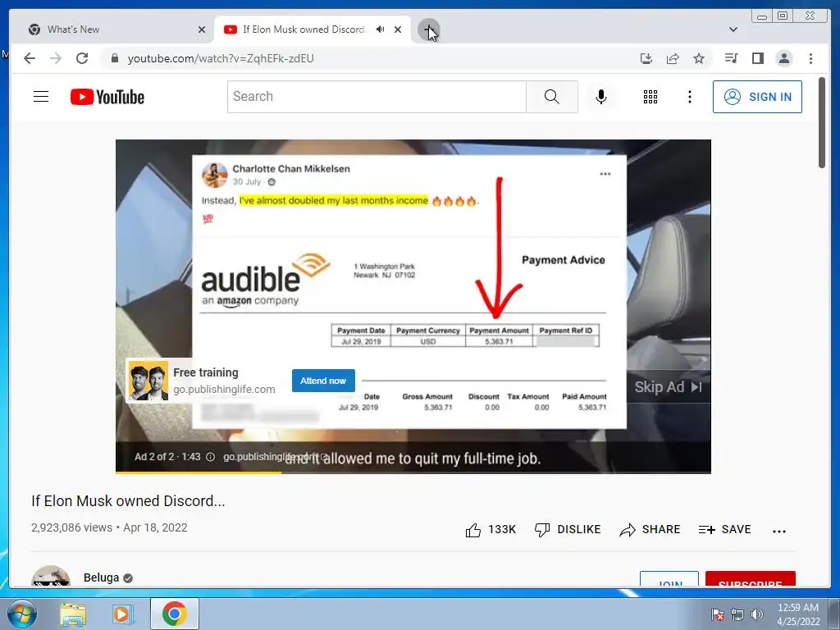Click the ad info icon beside 1:43
This screenshot has width=840, height=630.
click(x=211, y=457)
